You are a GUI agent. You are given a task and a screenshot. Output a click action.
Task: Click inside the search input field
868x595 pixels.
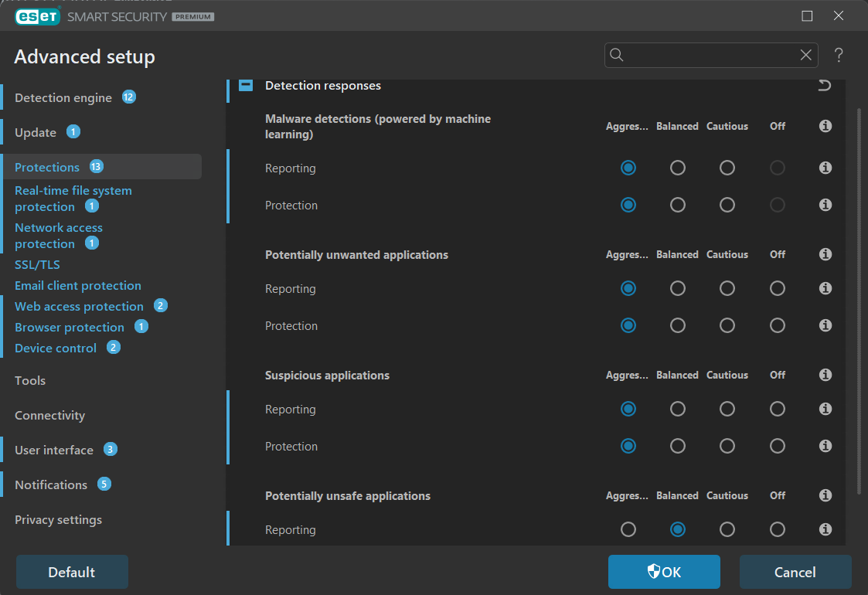pos(710,55)
